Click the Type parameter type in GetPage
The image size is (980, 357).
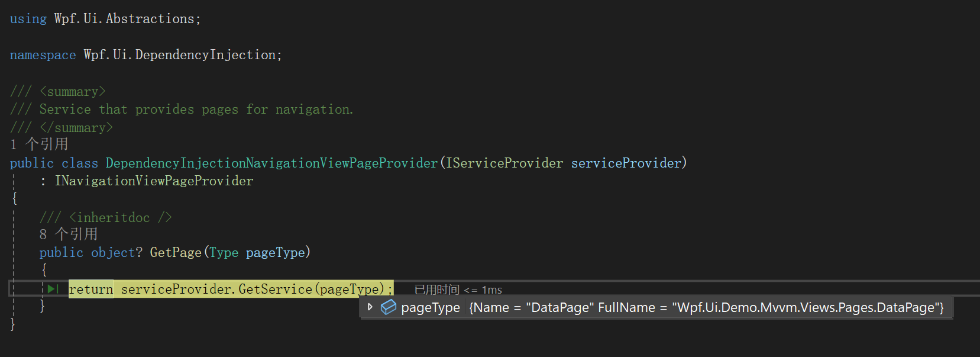click(x=224, y=252)
